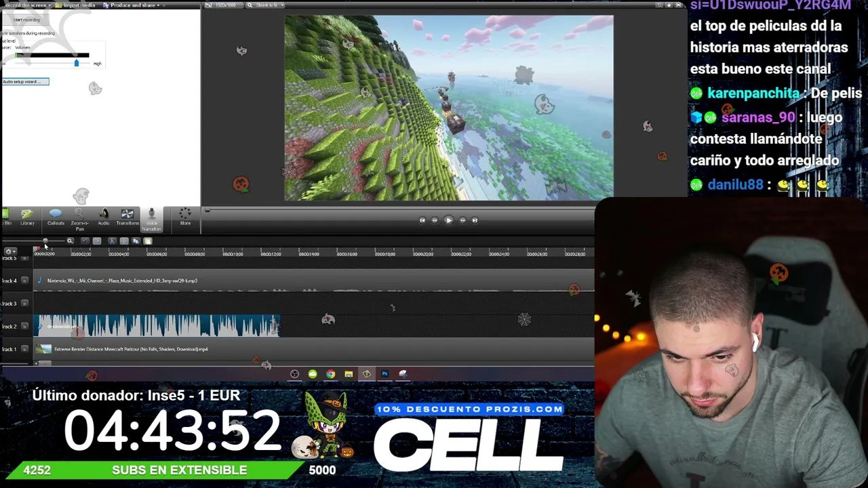Switch to the Audio tab

[x=103, y=217]
